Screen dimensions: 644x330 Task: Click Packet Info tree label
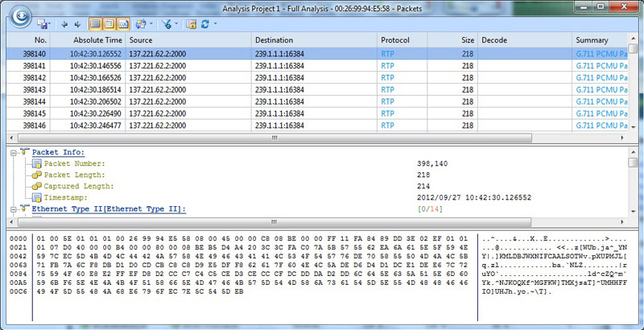[58, 153]
